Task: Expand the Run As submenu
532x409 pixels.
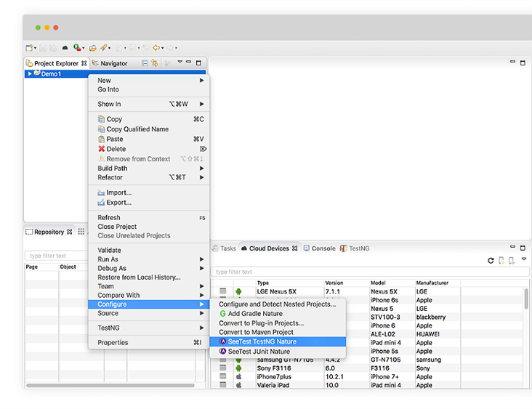Action: [x=149, y=259]
